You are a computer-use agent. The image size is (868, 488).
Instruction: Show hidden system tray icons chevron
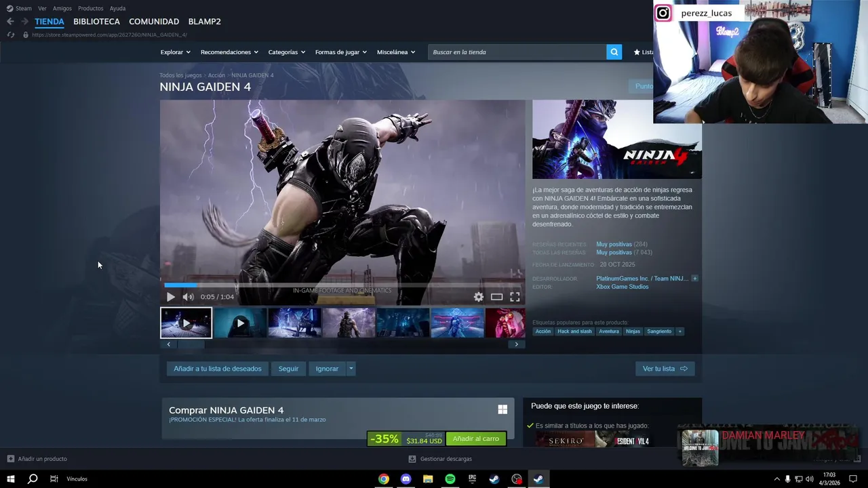(x=776, y=479)
